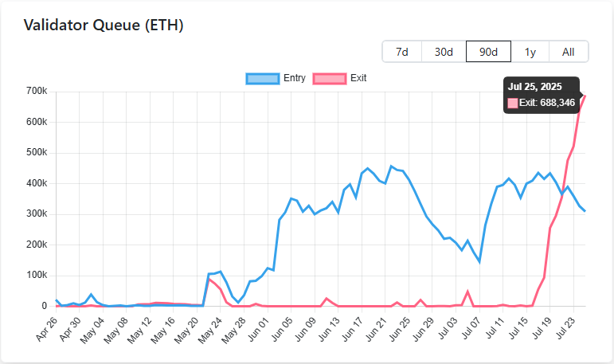Switch to the 30d range
614x364 pixels.
(x=444, y=52)
